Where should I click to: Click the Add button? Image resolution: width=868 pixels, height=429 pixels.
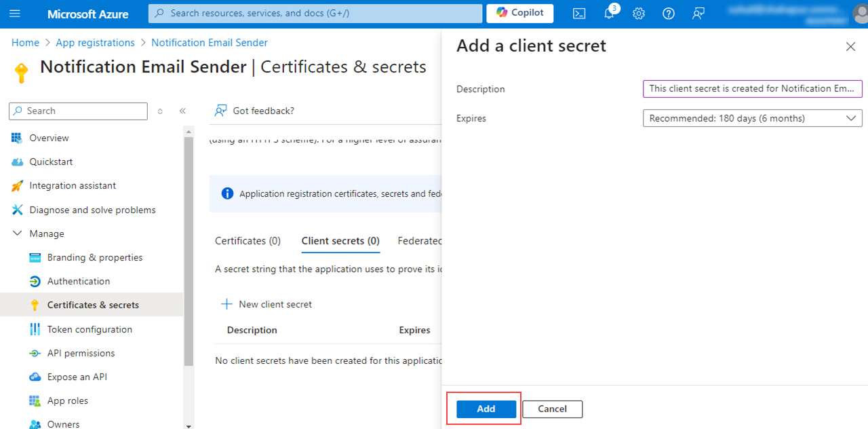click(x=486, y=409)
